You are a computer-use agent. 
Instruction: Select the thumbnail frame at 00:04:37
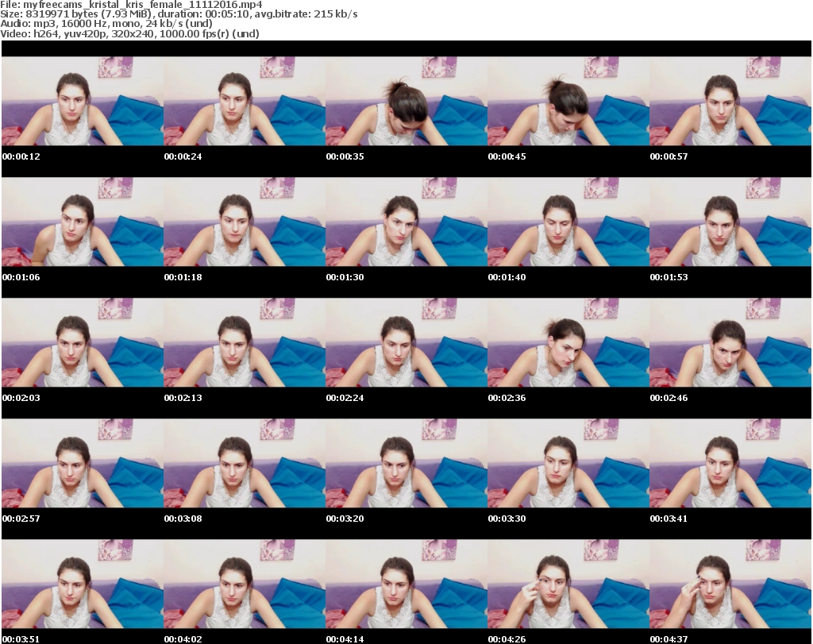(730, 584)
